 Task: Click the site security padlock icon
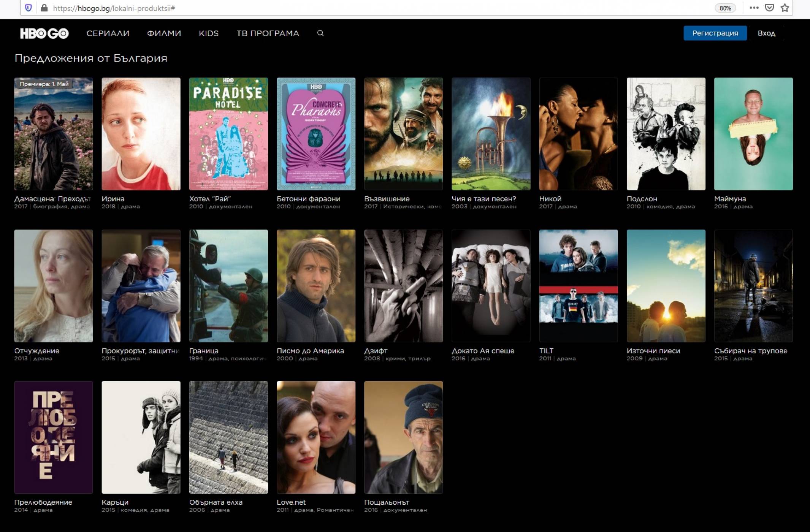[44, 8]
